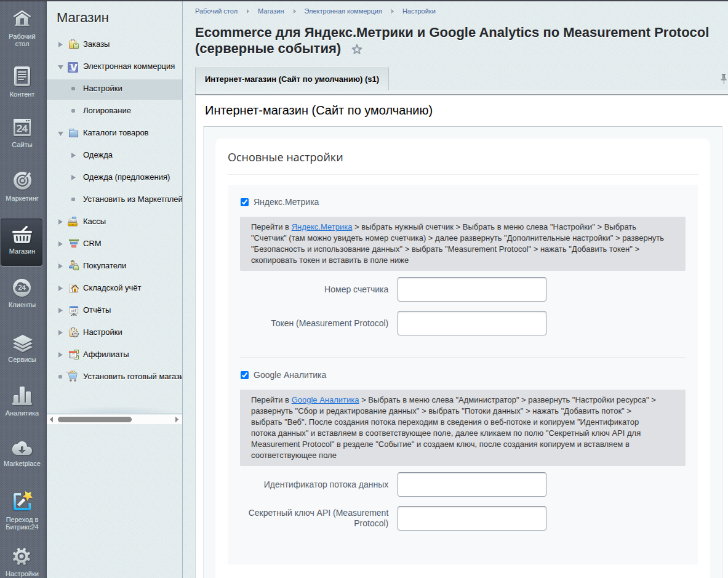Expand the Заказы tree node
The image size is (728, 578).
[60, 44]
